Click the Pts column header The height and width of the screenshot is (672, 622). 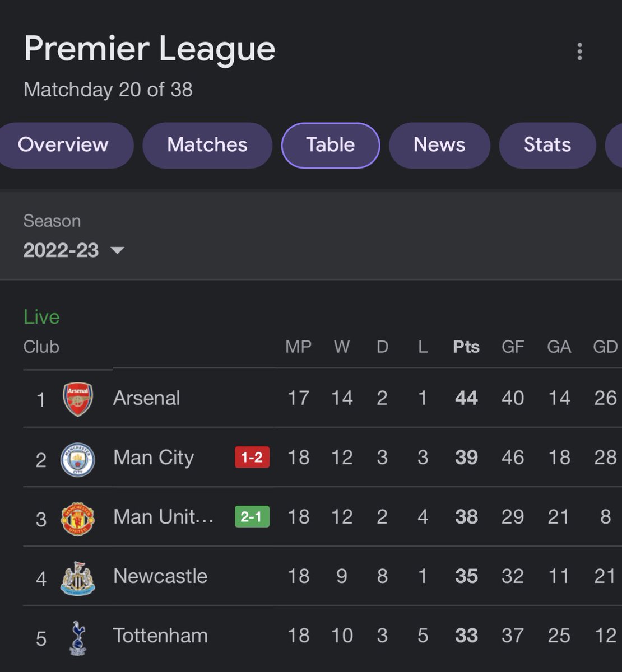[466, 347]
